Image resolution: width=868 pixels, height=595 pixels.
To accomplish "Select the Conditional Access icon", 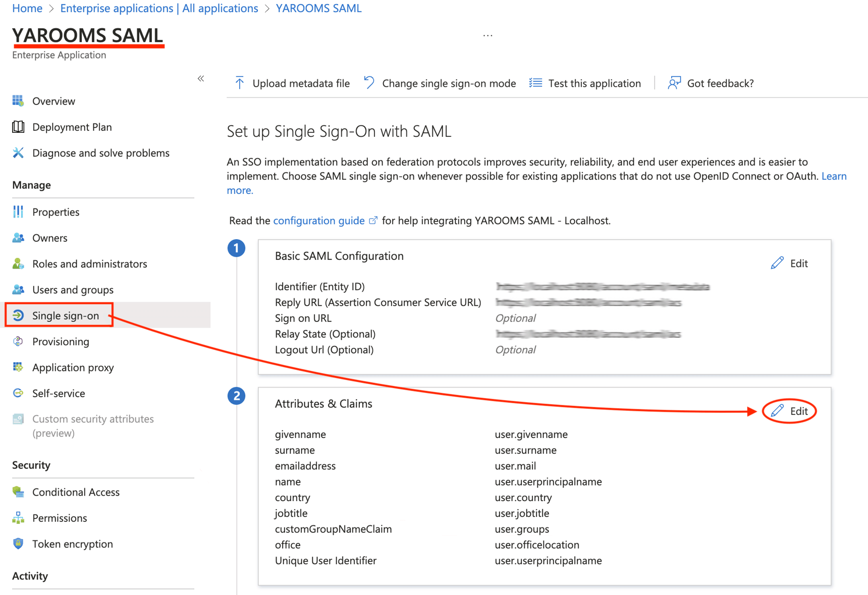I will click(x=18, y=492).
